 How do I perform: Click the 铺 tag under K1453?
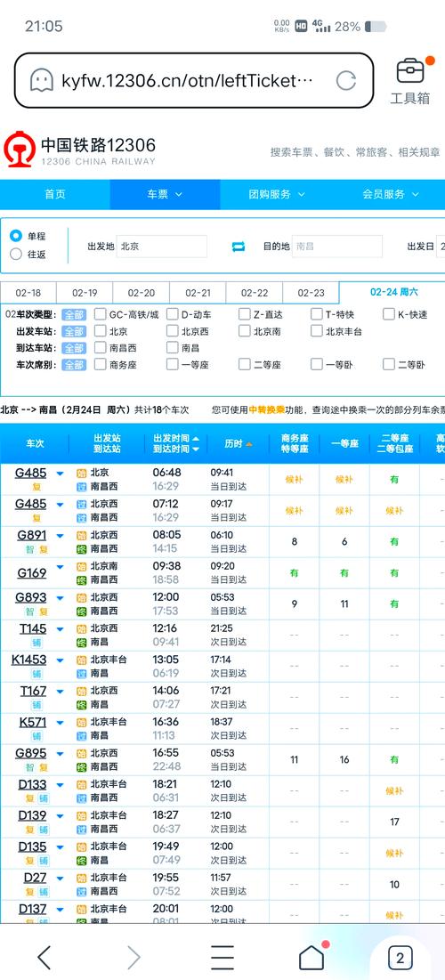click(36, 675)
